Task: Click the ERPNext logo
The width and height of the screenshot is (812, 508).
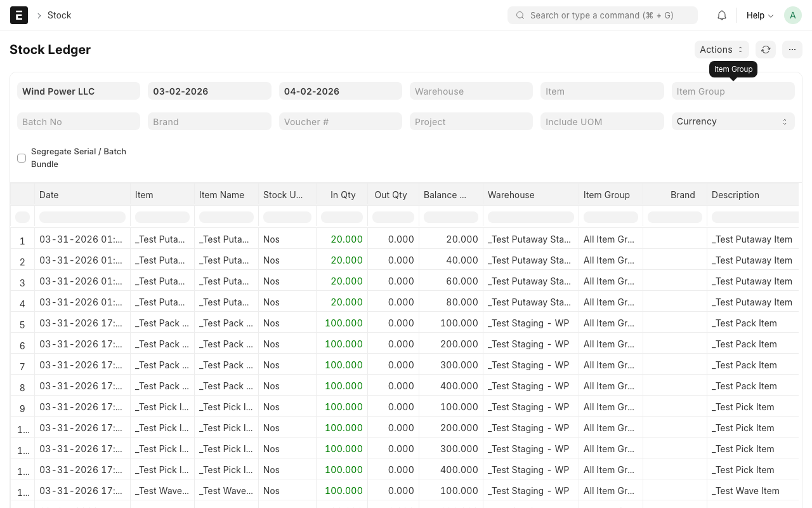Action: pyautogui.click(x=18, y=15)
